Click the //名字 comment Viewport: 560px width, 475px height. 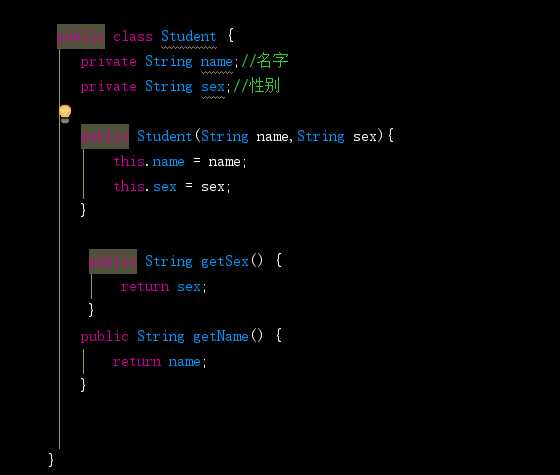tap(265, 60)
